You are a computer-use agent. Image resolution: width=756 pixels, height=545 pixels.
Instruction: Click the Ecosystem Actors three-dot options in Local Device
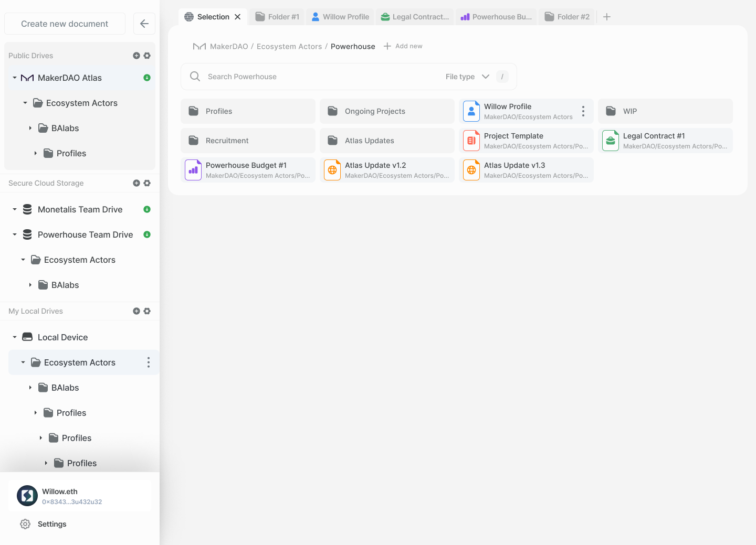(x=149, y=362)
